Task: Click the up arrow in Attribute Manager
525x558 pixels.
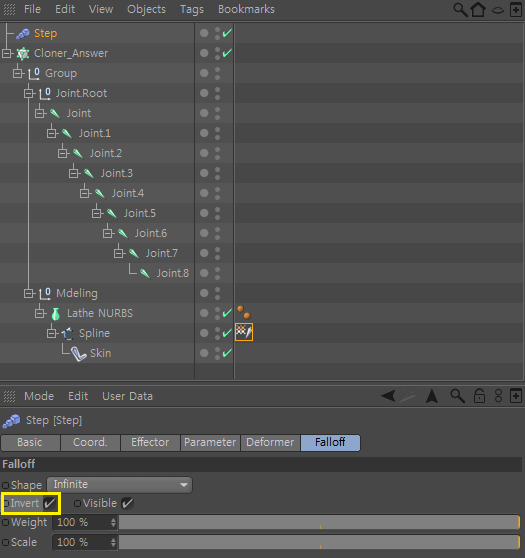Action: 432,396
